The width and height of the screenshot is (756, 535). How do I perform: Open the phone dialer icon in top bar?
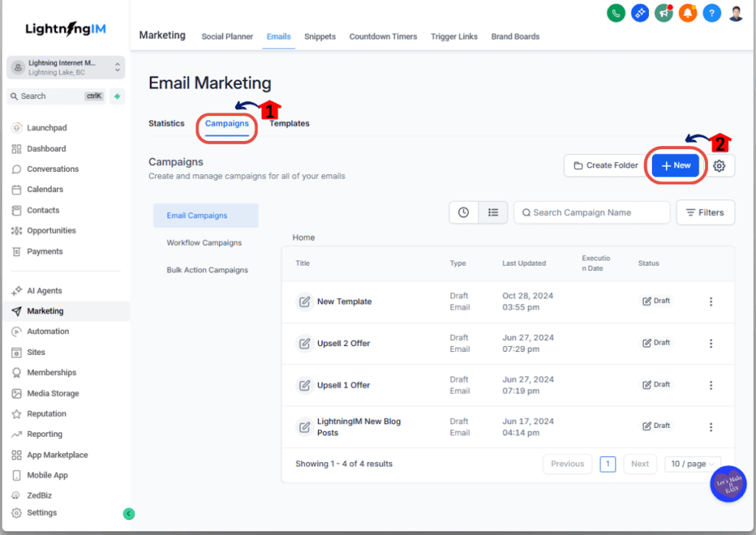click(616, 13)
